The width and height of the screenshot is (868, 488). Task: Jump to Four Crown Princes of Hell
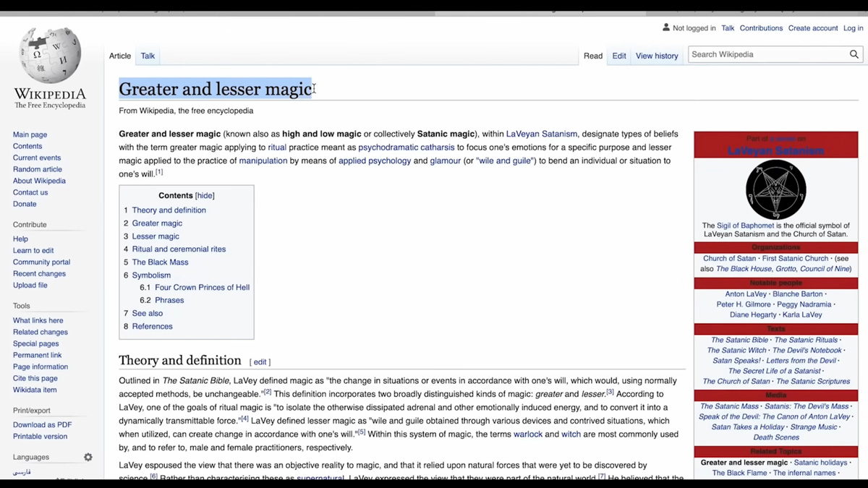(x=202, y=288)
